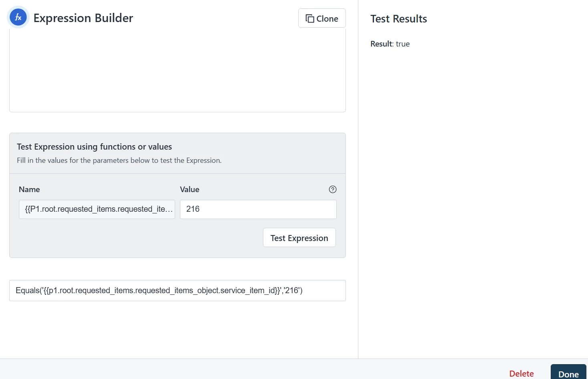Click the Equals expression text field
The height and width of the screenshot is (379, 588).
pos(178,290)
